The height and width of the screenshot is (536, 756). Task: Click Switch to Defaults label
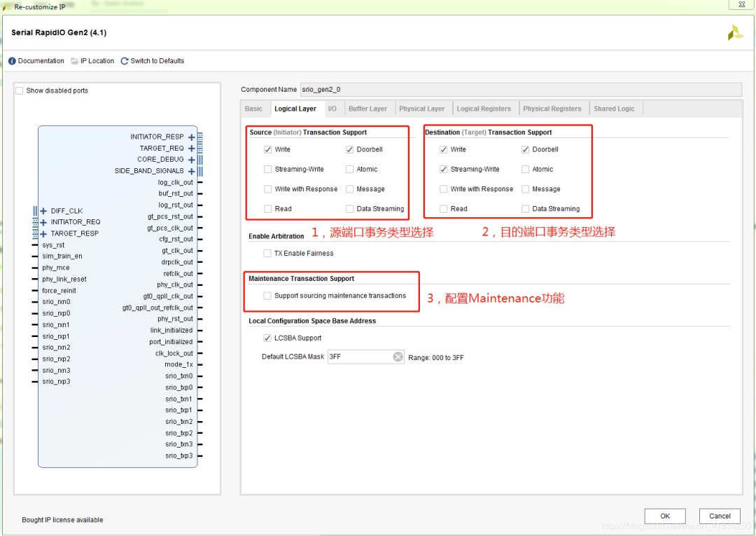pyautogui.click(x=157, y=61)
